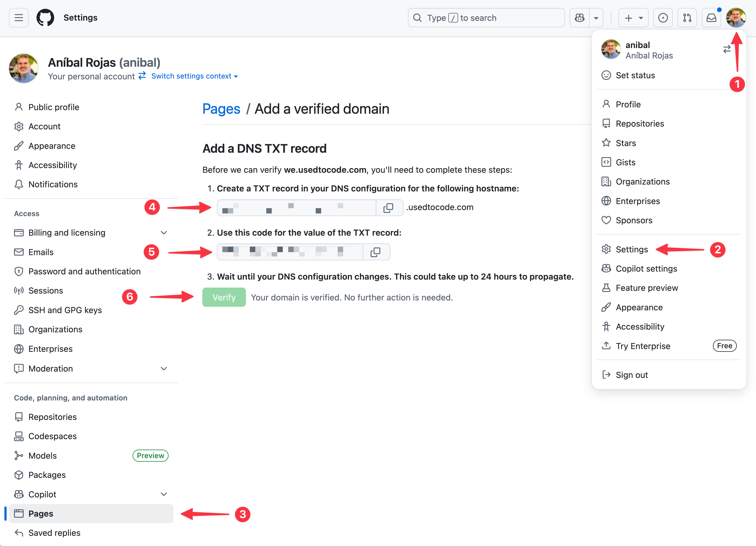
Task: Open the create new plus dropdown
Action: click(633, 18)
